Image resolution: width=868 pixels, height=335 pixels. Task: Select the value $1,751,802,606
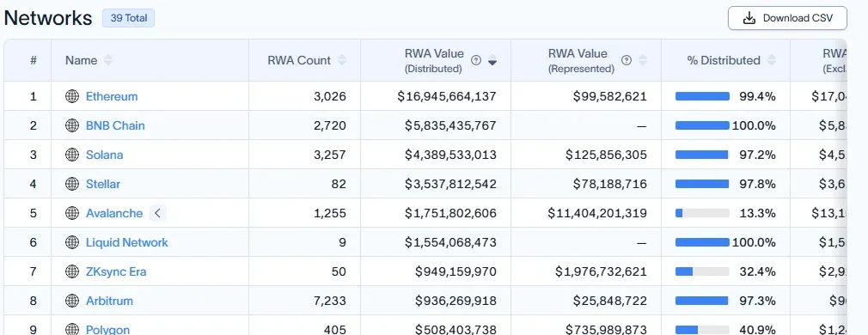coord(450,213)
